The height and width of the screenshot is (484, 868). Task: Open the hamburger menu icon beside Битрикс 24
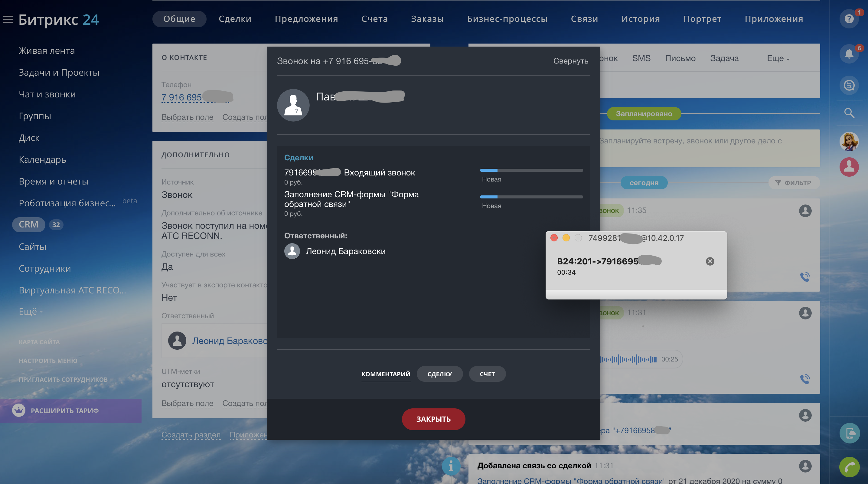point(8,20)
